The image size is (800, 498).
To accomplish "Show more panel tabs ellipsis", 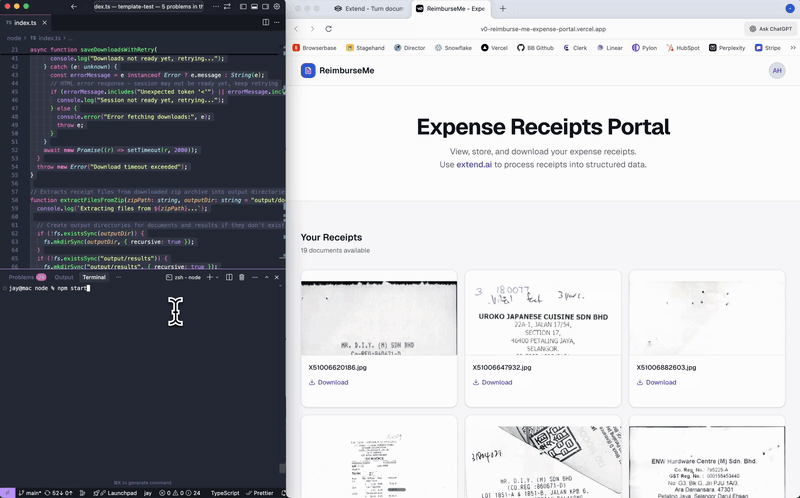I will pyautogui.click(x=118, y=277).
